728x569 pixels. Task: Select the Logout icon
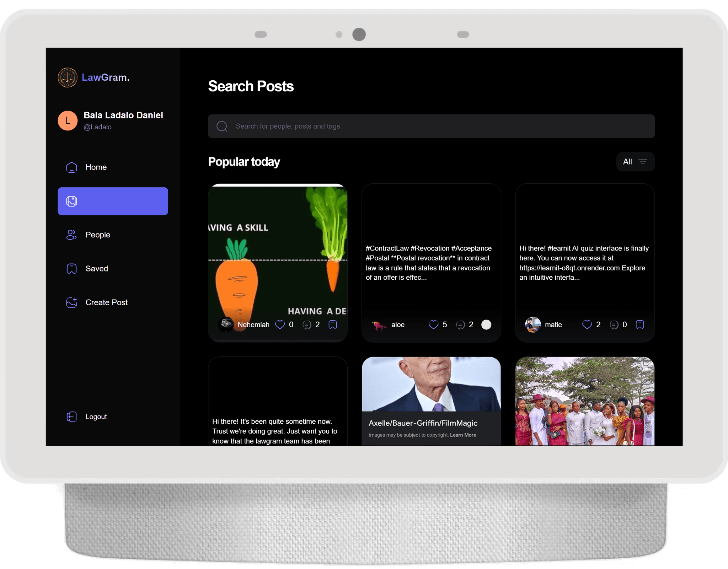point(71,416)
